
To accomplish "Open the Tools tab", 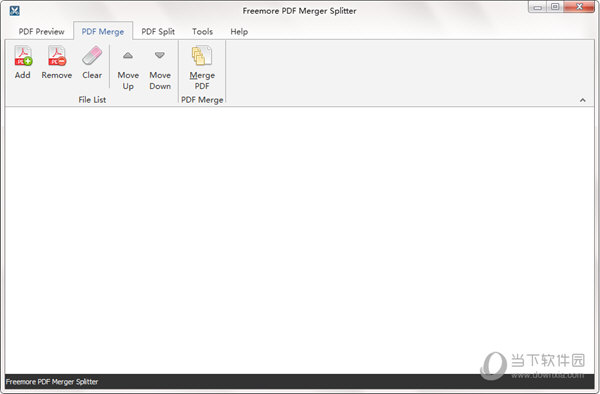I will (202, 31).
